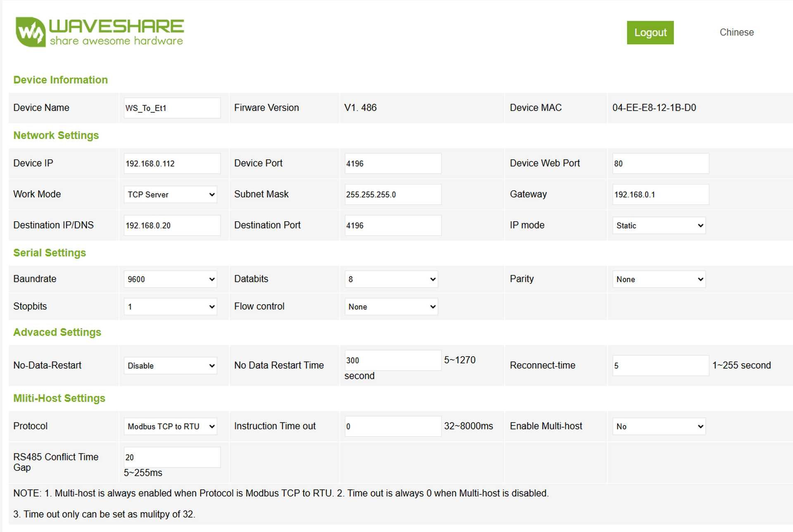This screenshot has height=532, width=793.
Task: Click the Device Information heading
Action: (60, 80)
